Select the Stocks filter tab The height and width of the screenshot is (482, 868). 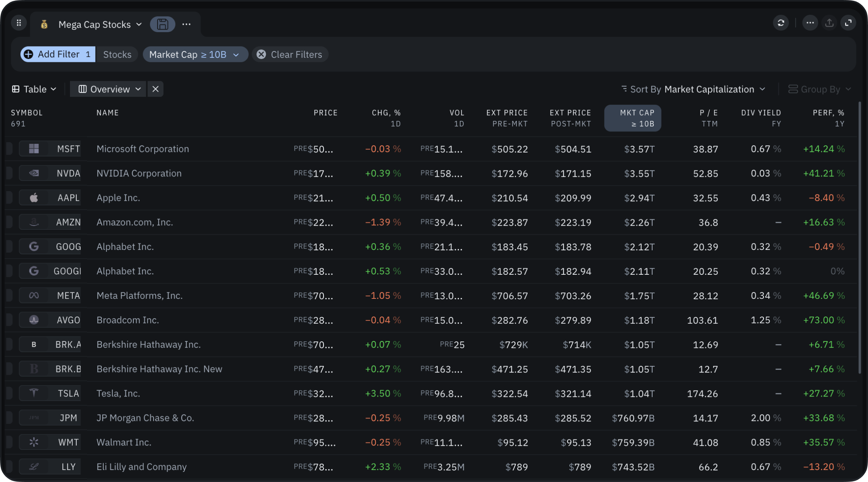tap(117, 54)
